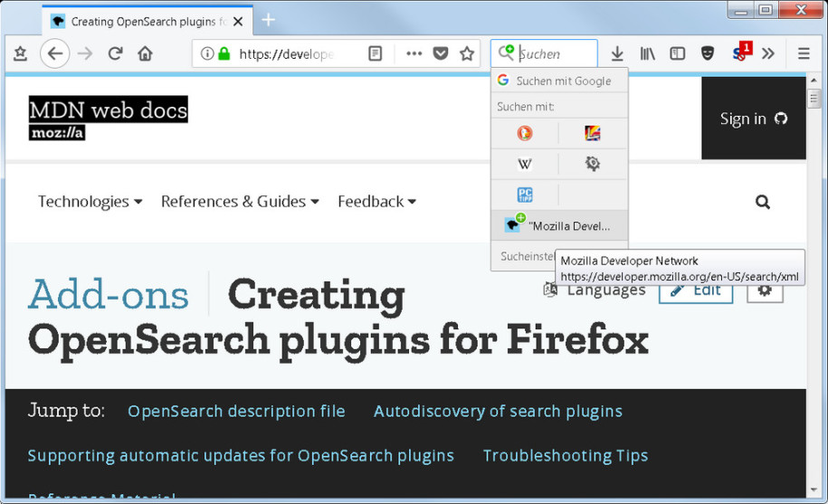This screenshot has width=828, height=504.
Task: Click the extension icon with red badge 1
Action: click(x=741, y=52)
